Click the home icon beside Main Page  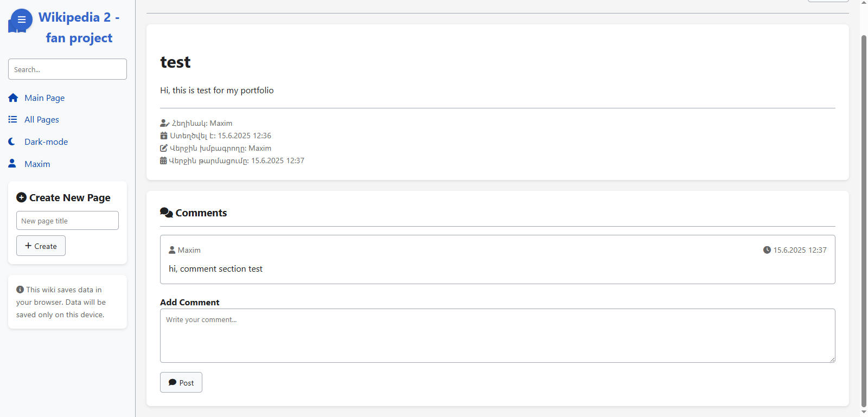tap(13, 98)
